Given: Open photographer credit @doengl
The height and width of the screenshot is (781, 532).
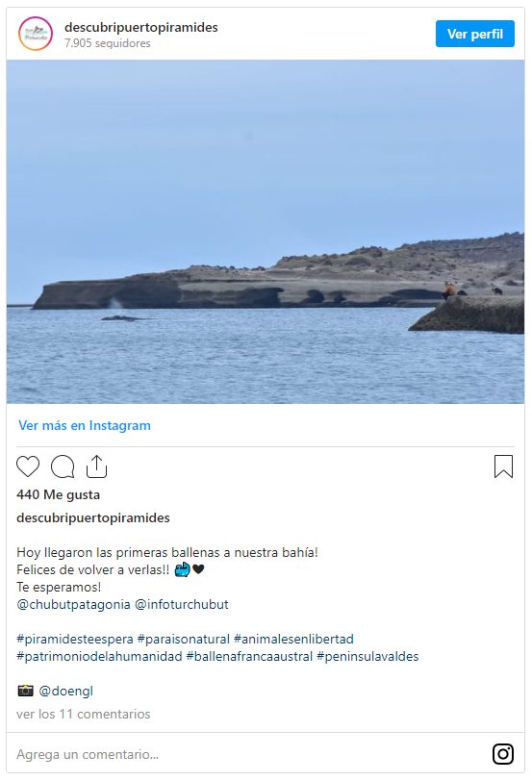Looking at the screenshot, I should tap(65, 692).
